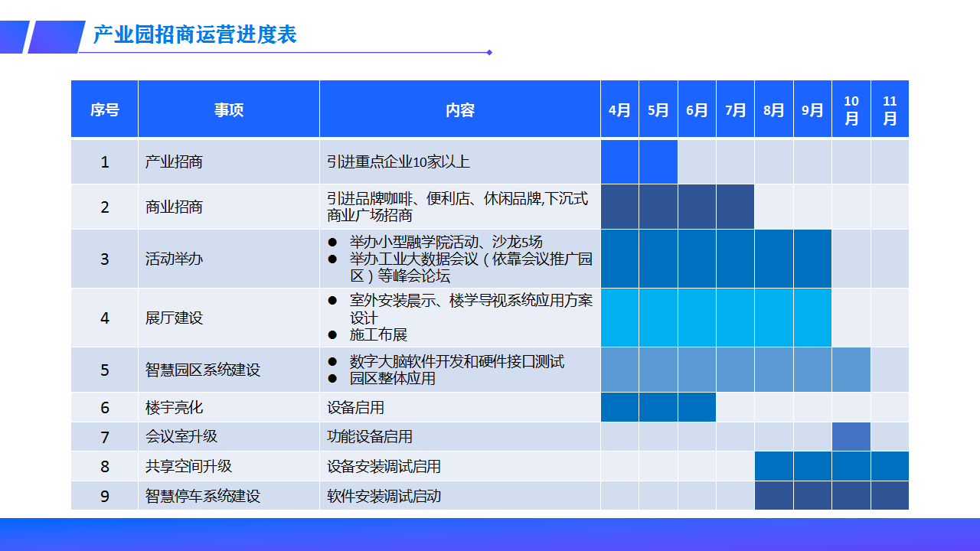The image size is (980, 551).
Task: Click the "8月" month header cell
Action: click(773, 109)
